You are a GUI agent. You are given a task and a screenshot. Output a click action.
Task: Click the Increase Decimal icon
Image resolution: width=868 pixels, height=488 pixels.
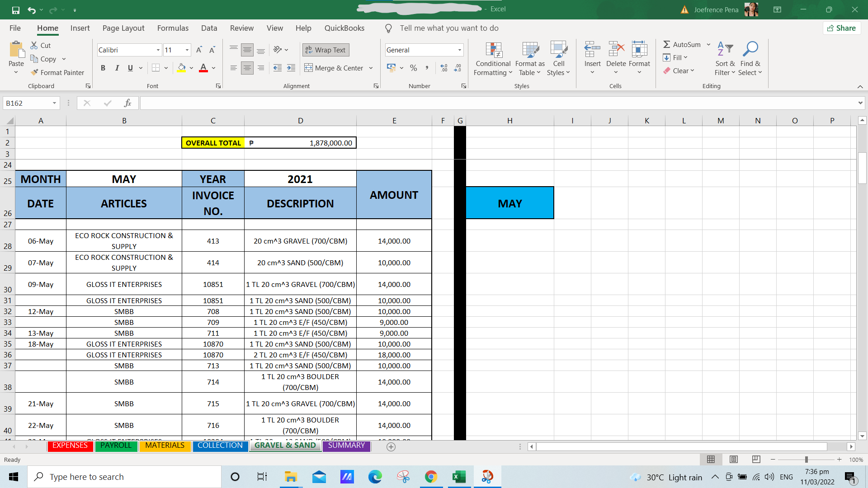(x=444, y=68)
